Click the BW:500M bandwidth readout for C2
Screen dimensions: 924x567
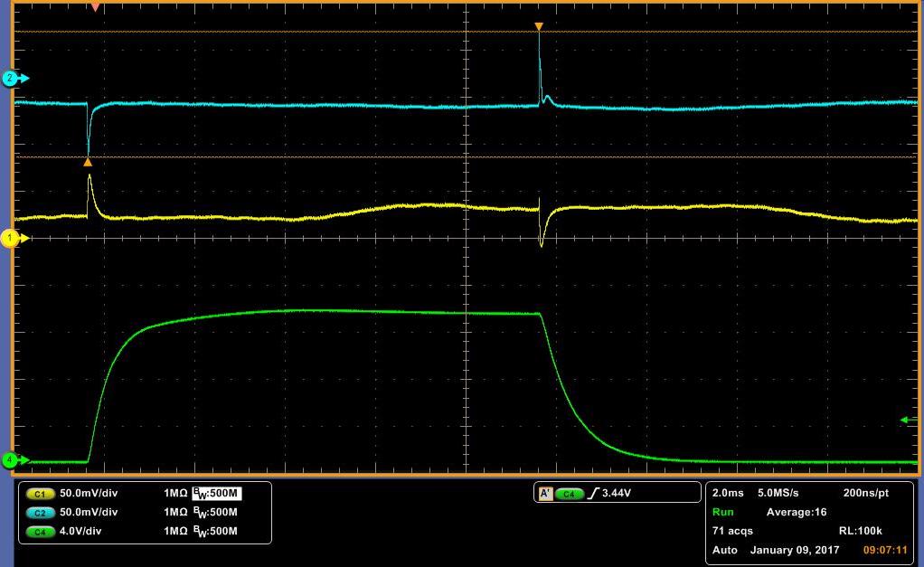click(x=216, y=512)
